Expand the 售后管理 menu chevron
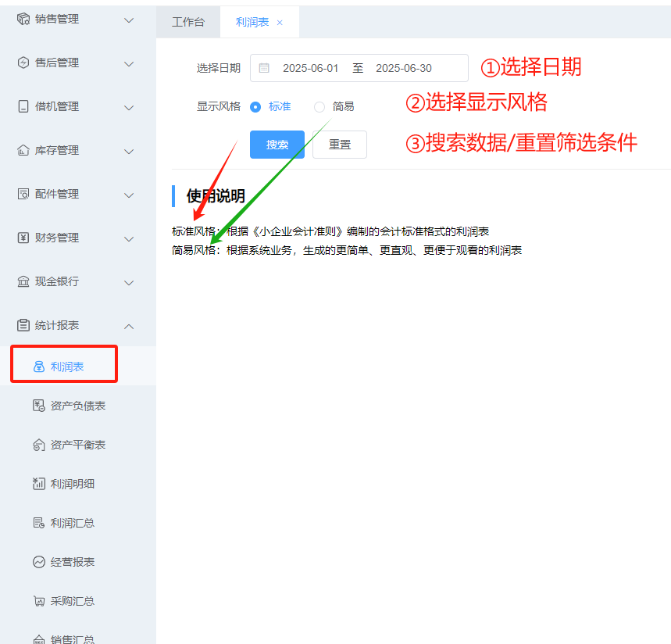The width and height of the screenshot is (671, 644). coord(129,64)
